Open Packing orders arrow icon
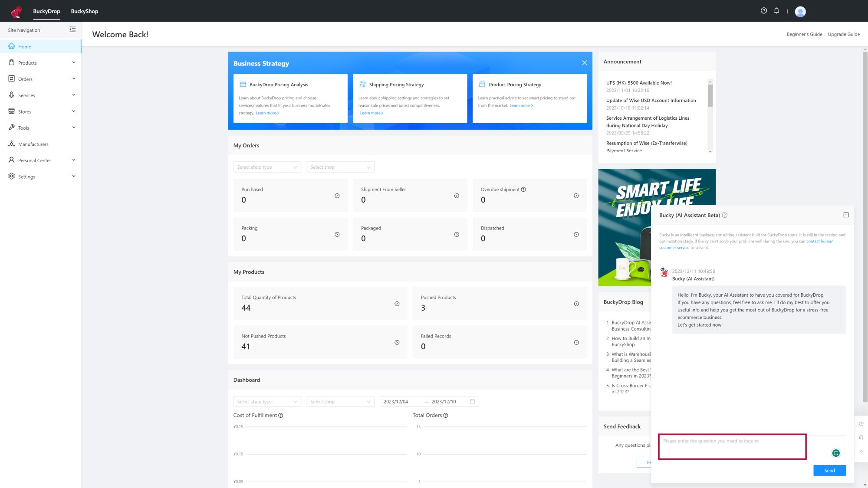 pyautogui.click(x=337, y=235)
